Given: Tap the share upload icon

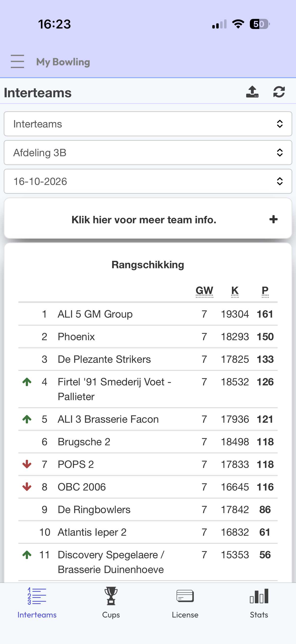Looking at the screenshot, I should [x=252, y=92].
